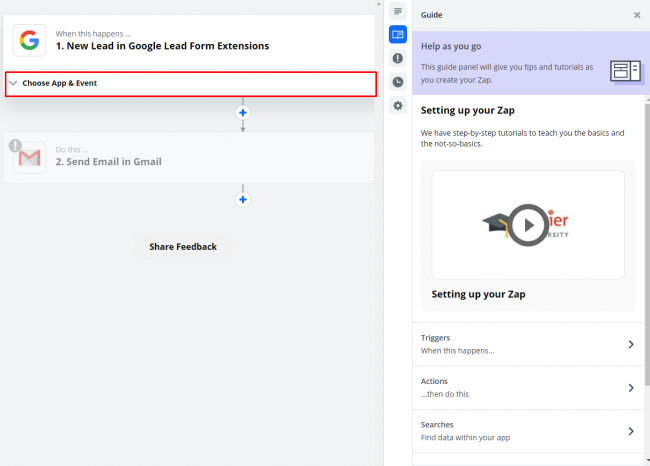The height and width of the screenshot is (466, 650).
Task: Select the Guide panel icon in sidebar
Action: 398,34
